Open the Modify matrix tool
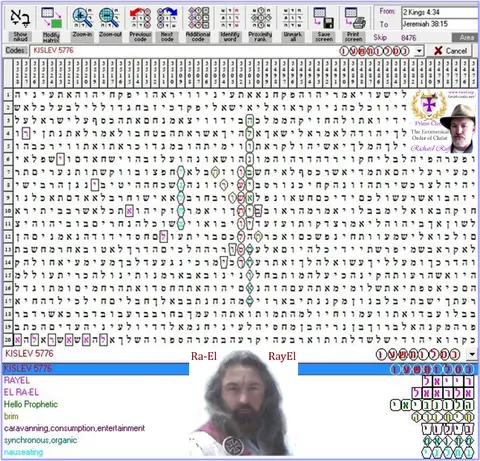Viewport: 480px width, 461px height. click(x=51, y=19)
